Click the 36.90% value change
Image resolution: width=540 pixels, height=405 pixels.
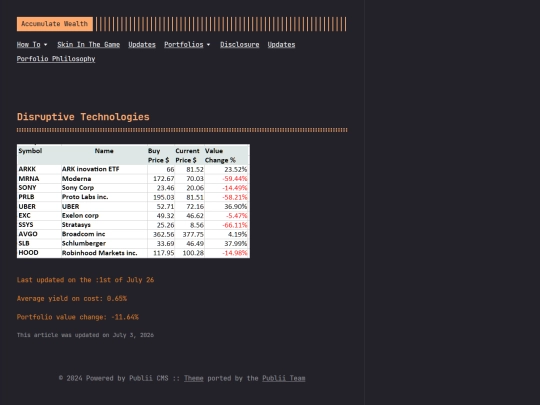click(x=236, y=207)
